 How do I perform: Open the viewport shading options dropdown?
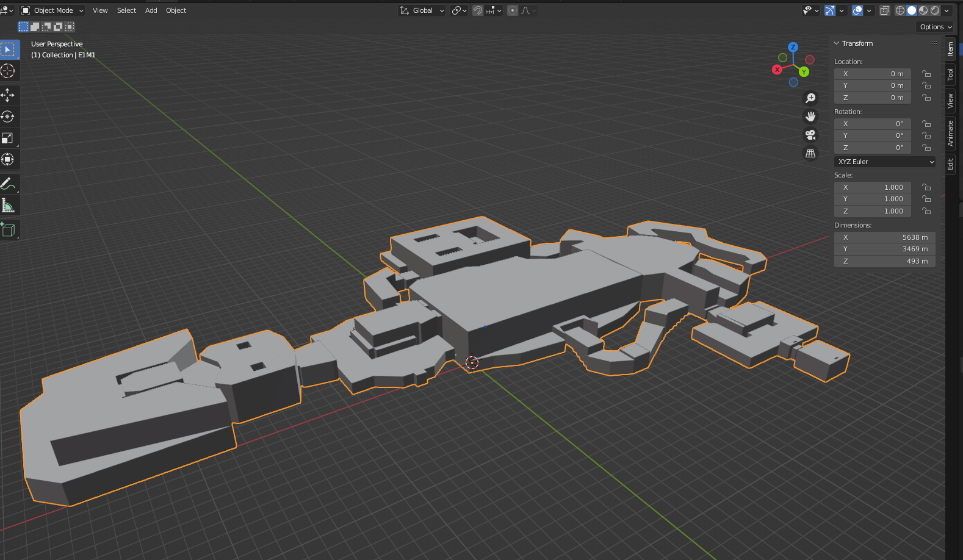(947, 10)
